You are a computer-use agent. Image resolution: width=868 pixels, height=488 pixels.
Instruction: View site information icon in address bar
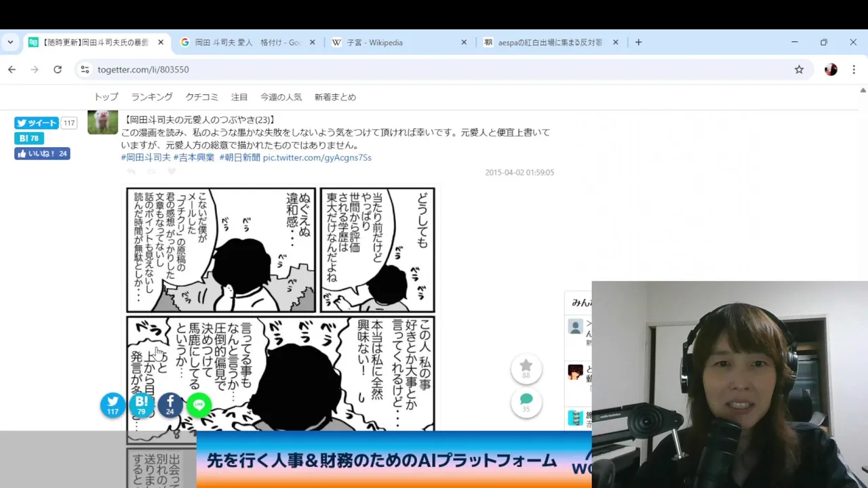pyautogui.click(x=84, y=69)
